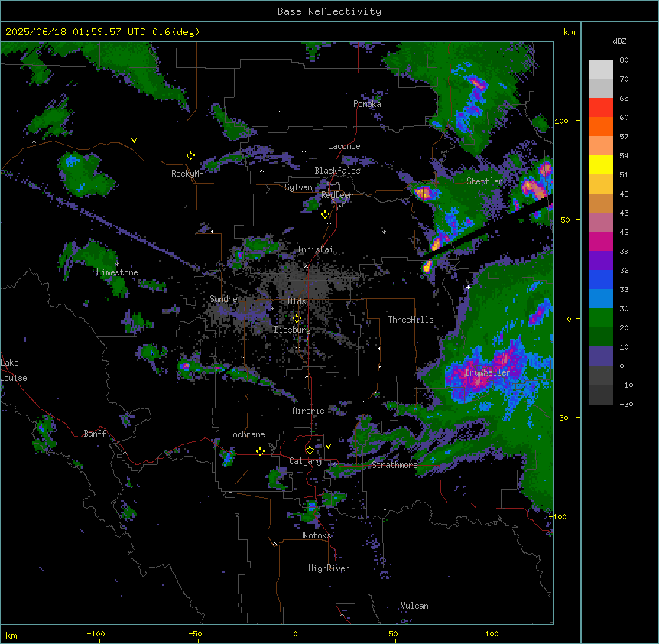Image resolution: width=659 pixels, height=644 pixels.
Task: Click the Airdrie city label
Action: tap(309, 411)
